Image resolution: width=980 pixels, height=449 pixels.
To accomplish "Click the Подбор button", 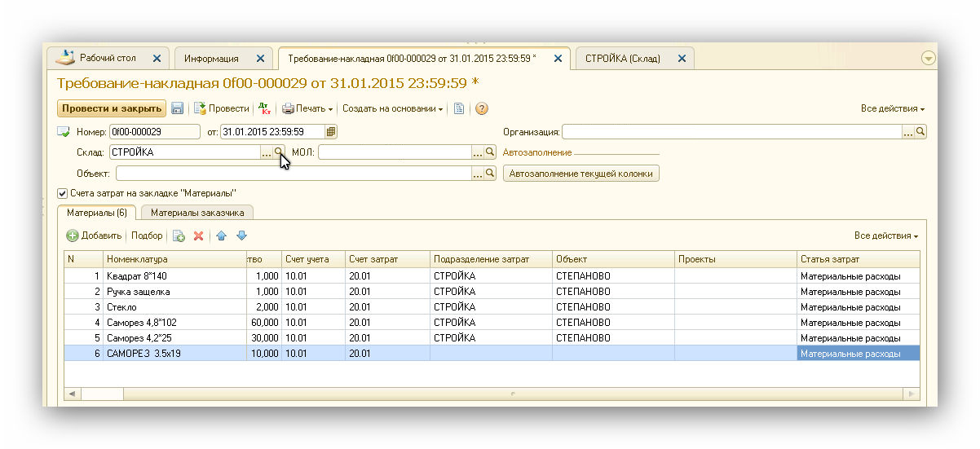I will click(147, 236).
